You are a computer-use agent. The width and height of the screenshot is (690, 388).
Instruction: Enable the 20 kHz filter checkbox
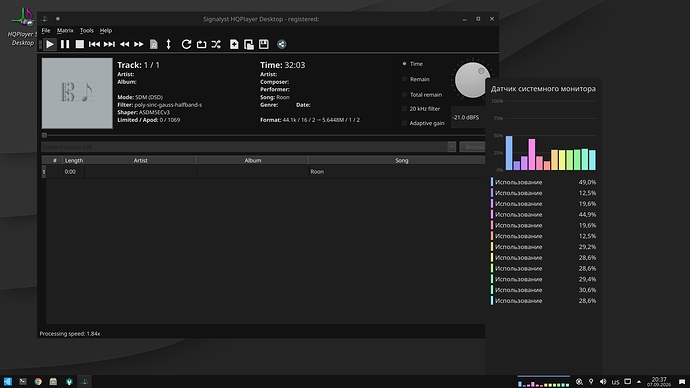(x=404, y=109)
